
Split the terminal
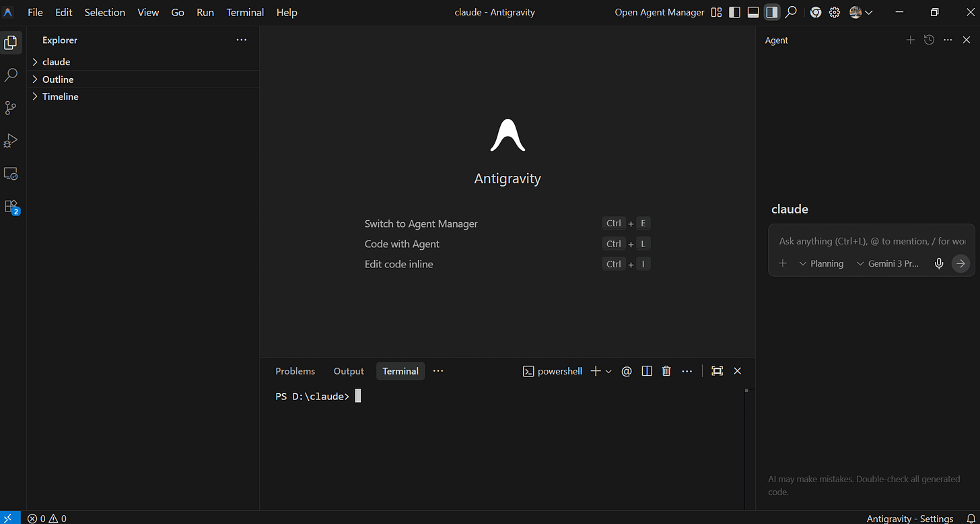[x=647, y=371]
